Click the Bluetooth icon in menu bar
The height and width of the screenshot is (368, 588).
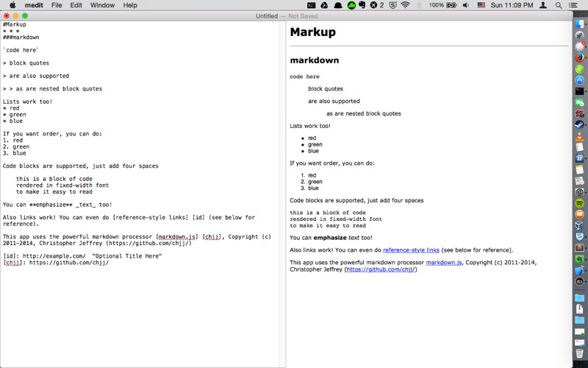click(x=420, y=5)
